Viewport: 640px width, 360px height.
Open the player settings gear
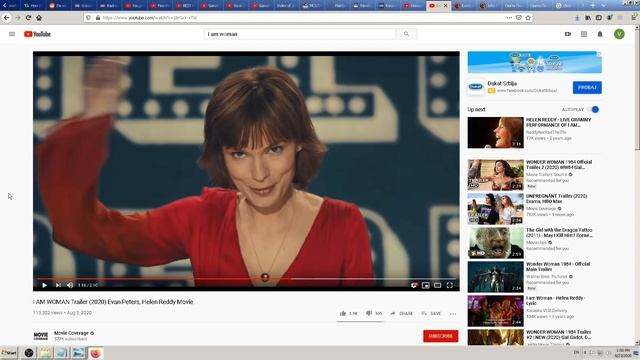coord(413,285)
